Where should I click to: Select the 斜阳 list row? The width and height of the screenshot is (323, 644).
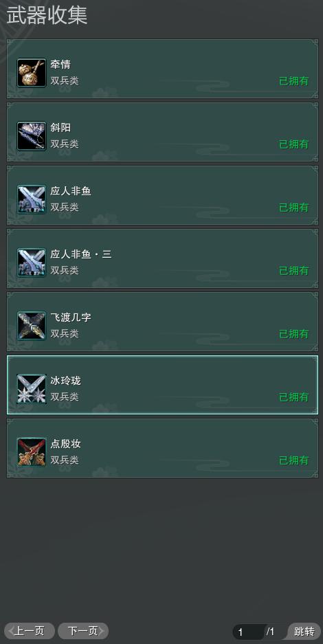click(x=162, y=132)
